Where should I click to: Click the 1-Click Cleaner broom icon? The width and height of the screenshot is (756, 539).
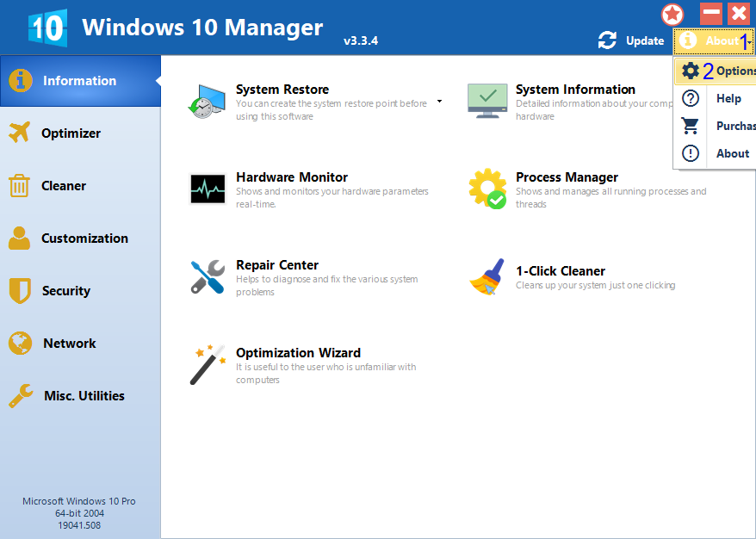click(487, 276)
